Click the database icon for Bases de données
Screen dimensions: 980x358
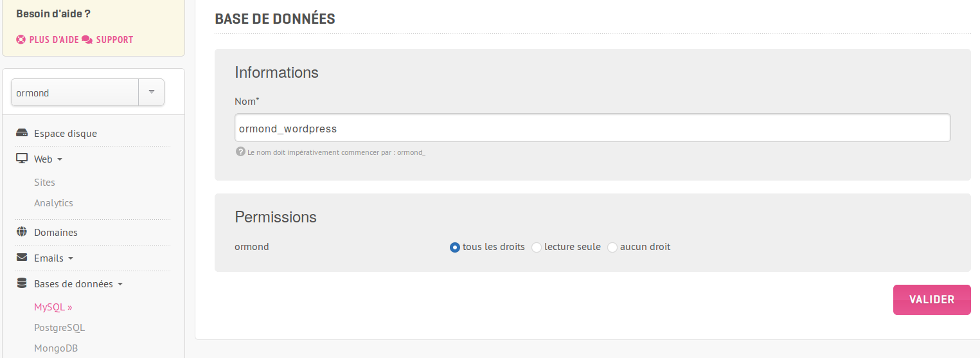click(x=22, y=283)
